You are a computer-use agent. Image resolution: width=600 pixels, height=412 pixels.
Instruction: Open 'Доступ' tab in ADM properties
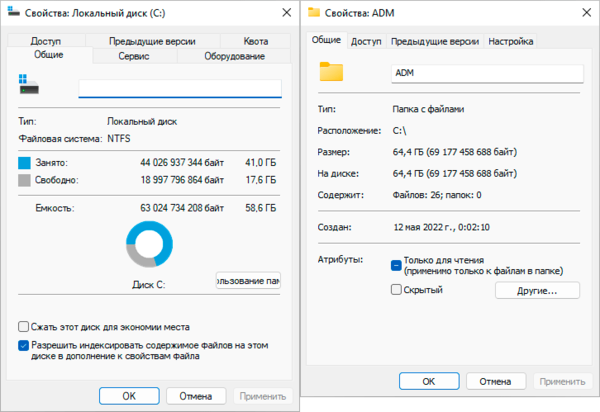tap(366, 41)
